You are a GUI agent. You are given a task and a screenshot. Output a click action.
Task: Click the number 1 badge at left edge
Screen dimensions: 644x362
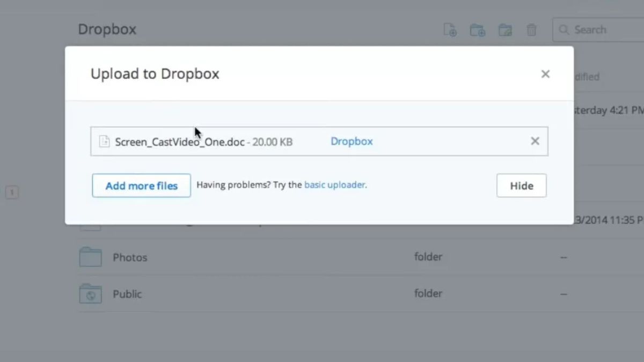tap(12, 192)
